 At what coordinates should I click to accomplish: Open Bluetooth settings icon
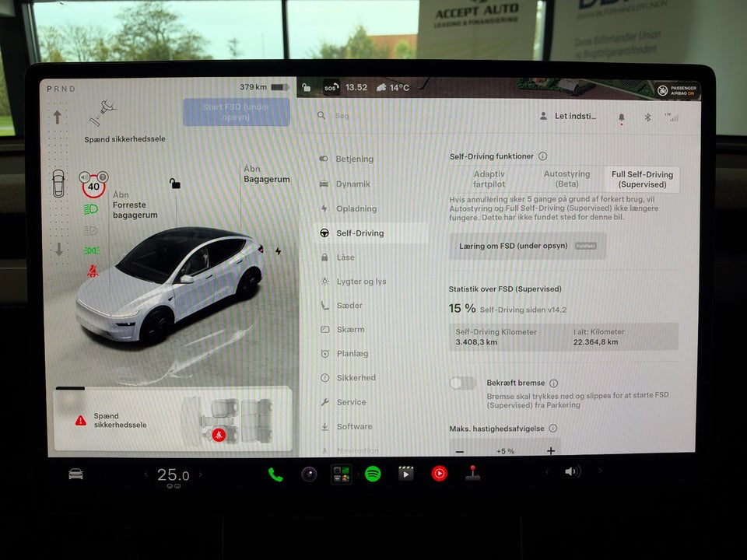[647, 117]
